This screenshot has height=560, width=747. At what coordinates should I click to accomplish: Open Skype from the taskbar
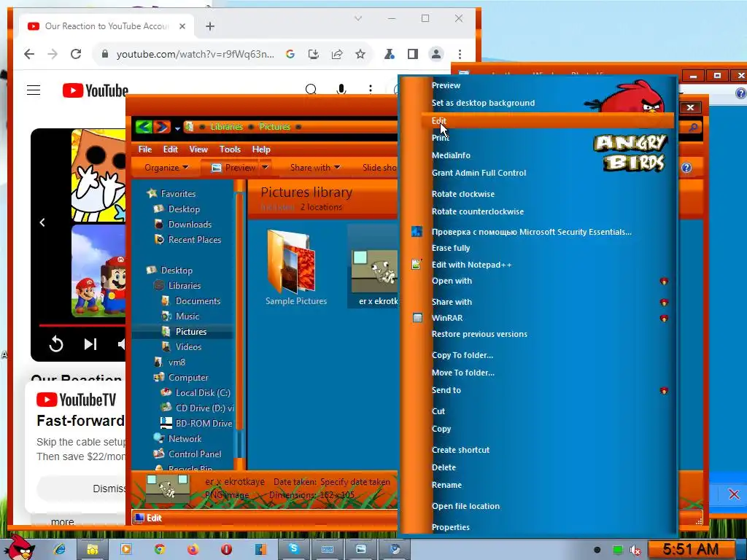click(x=293, y=549)
